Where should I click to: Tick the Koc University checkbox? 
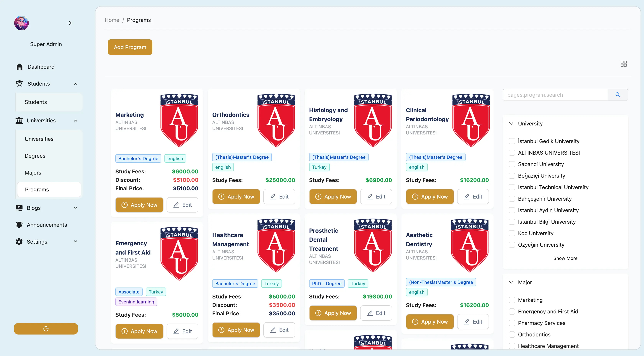(512, 233)
